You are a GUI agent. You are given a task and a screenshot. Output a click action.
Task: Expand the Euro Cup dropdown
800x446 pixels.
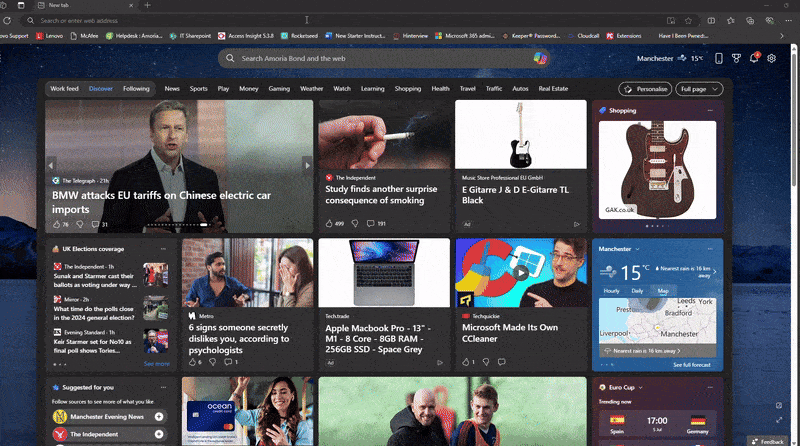(640, 387)
